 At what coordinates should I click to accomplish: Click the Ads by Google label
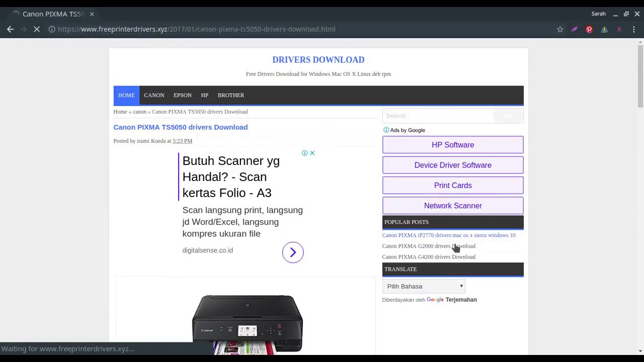(x=408, y=130)
